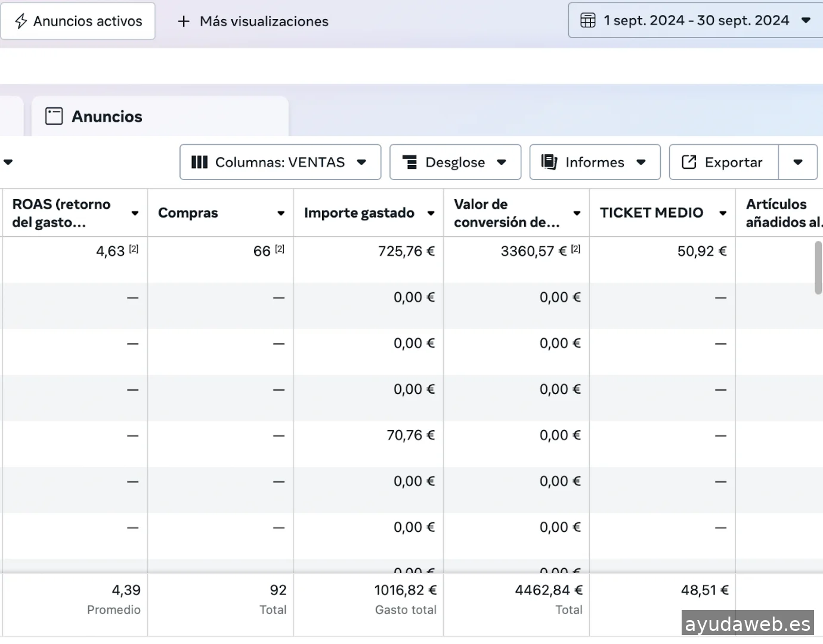Screen dimensions: 823x644
Task: Switch to the Anuncios tab
Action: coord(107,116)
